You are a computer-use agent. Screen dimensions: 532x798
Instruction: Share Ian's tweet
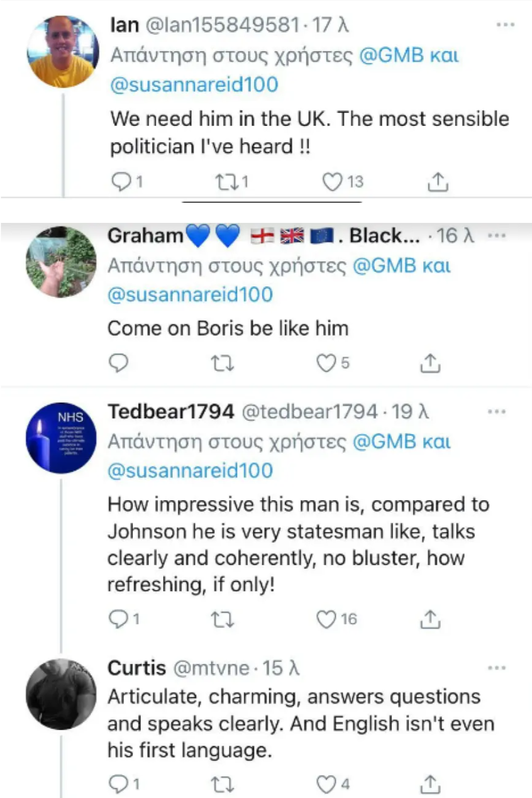tap(438, 182)
